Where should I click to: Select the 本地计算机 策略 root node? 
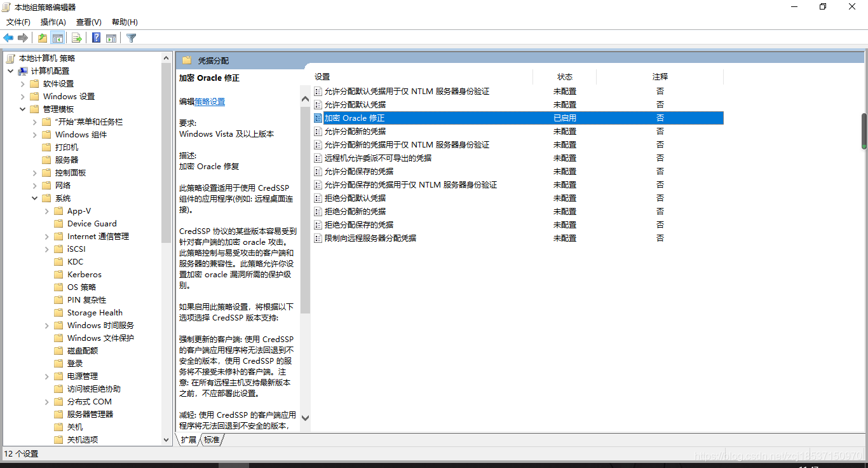click(x=48, y=58)
